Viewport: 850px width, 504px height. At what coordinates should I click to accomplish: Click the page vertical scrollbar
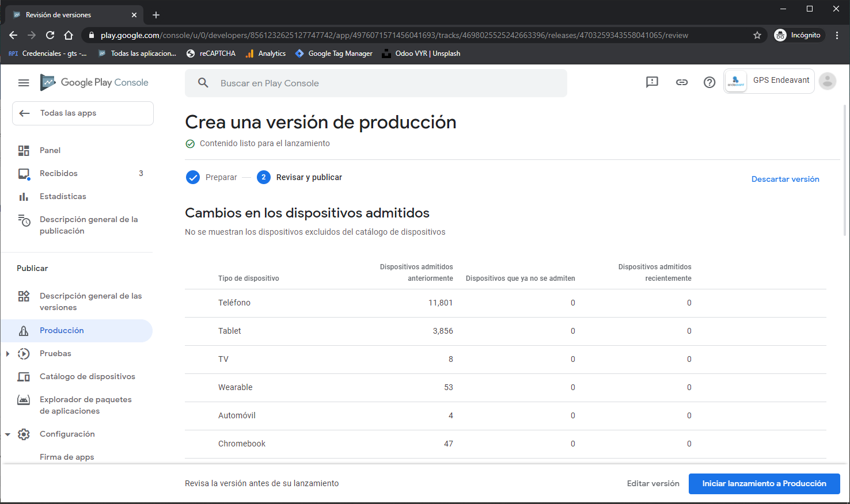pos(845,173)
